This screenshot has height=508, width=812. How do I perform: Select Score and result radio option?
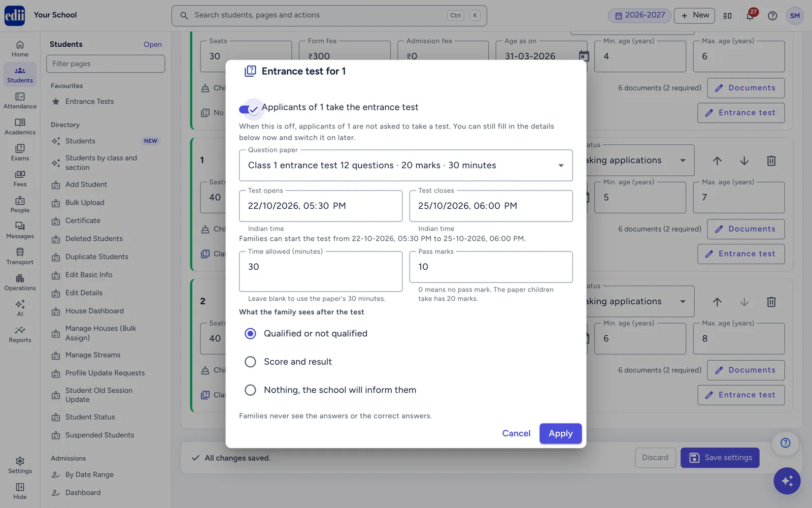(x=250, y=362)
